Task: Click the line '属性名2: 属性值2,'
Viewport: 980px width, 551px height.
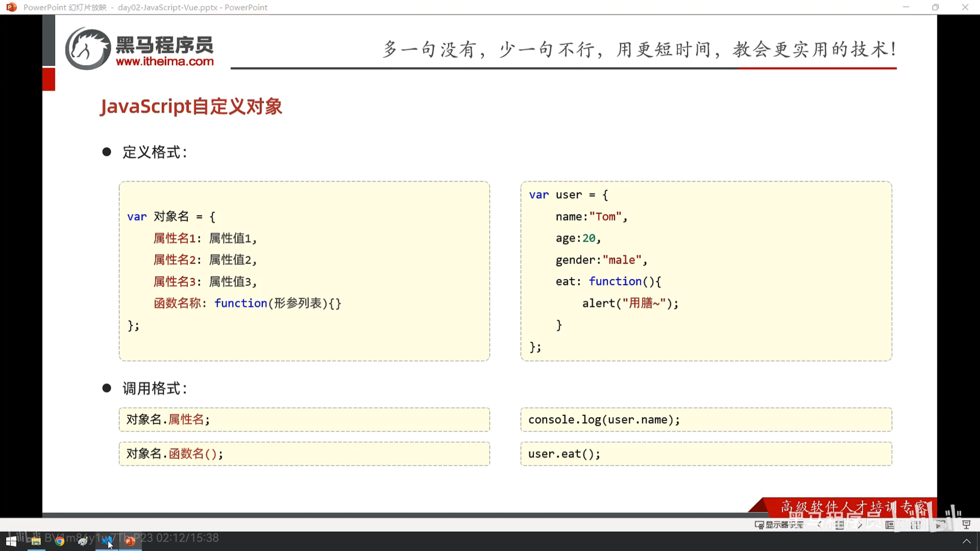Action: [x=205, y=260]
